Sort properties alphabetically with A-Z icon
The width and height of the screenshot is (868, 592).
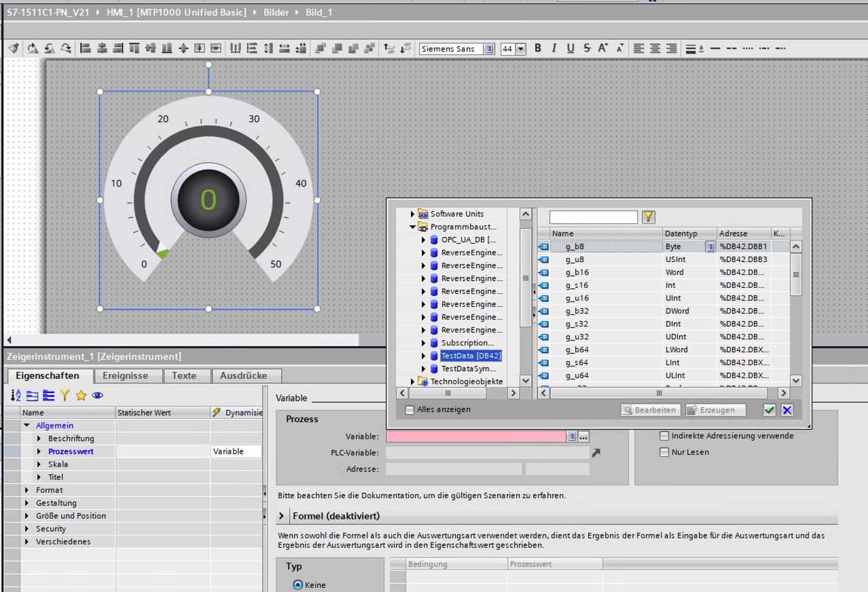(x=16, y=395)
